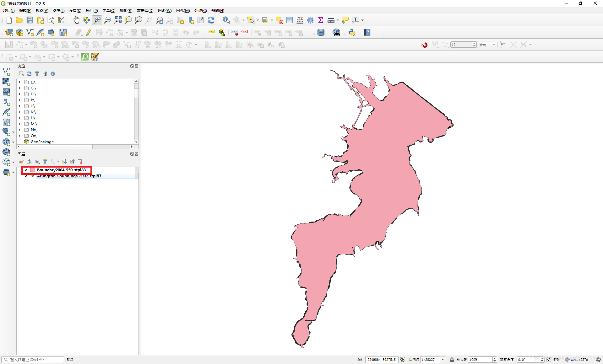Refresh the map canvas
603x364 pixels.
tap(211, 20)
